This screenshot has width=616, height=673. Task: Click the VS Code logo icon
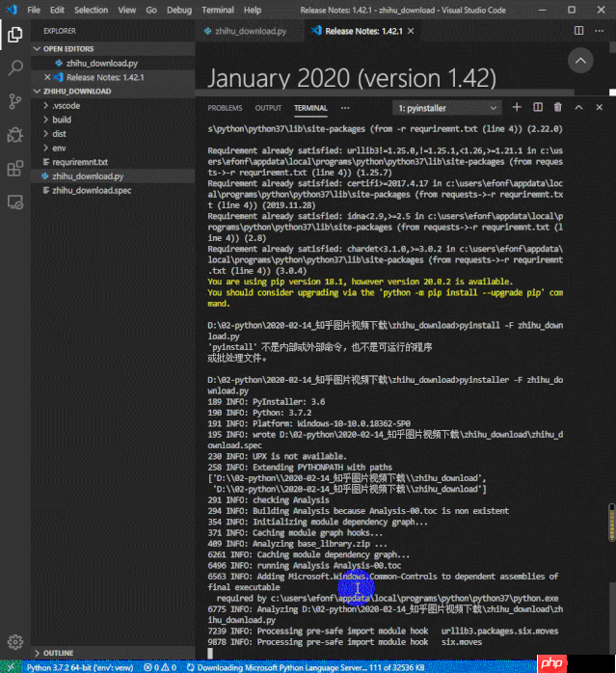(12, 10)
